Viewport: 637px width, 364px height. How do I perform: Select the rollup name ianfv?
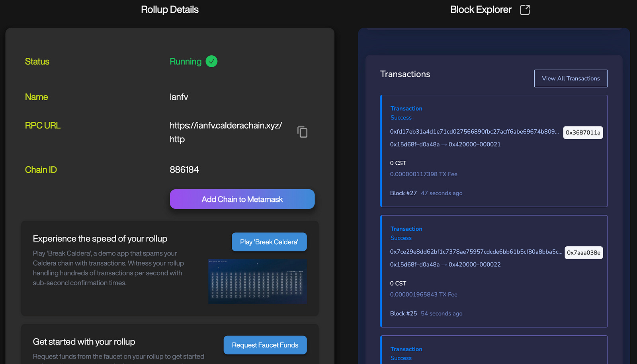179,97
